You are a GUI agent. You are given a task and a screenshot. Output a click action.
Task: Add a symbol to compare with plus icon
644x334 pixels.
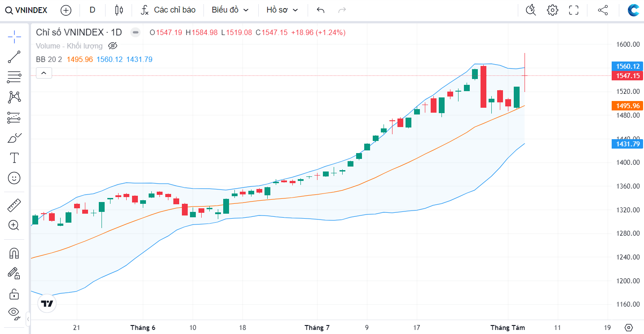(x=66, y=10)
